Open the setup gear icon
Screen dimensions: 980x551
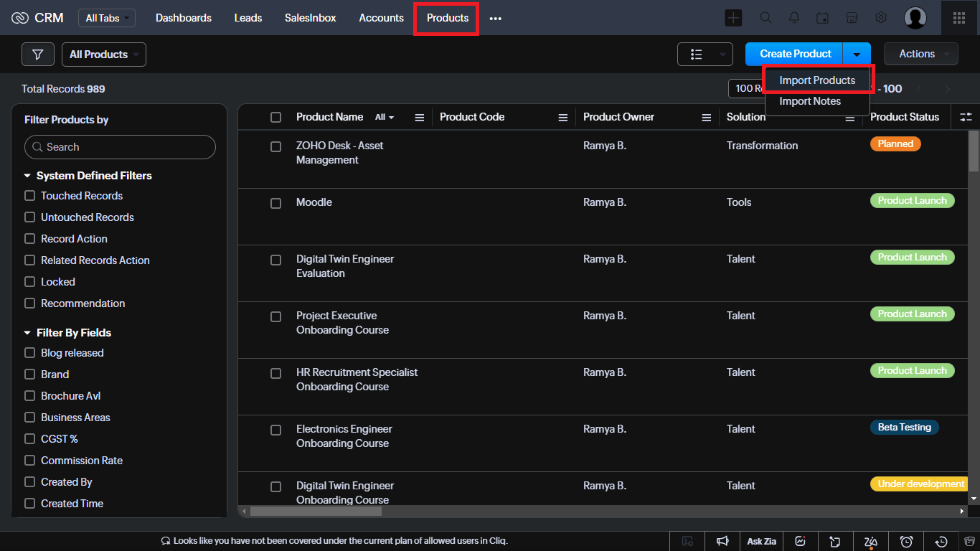881,18
